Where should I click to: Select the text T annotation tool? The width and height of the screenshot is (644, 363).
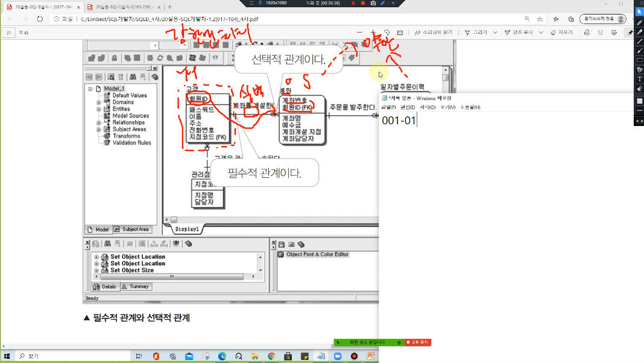[x=639, y=79]
